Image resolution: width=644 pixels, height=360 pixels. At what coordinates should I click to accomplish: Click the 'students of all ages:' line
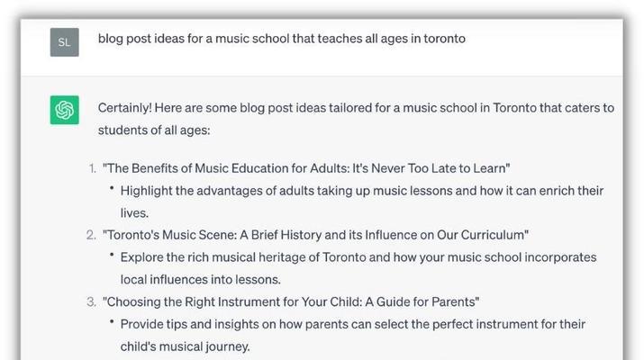point(154,130)
